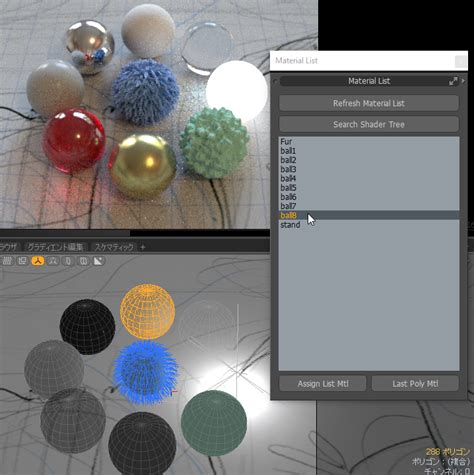Viewport: 474px width, 475px height.
Task: Click the Search Shader Tree button
Action: coord(369,124)
